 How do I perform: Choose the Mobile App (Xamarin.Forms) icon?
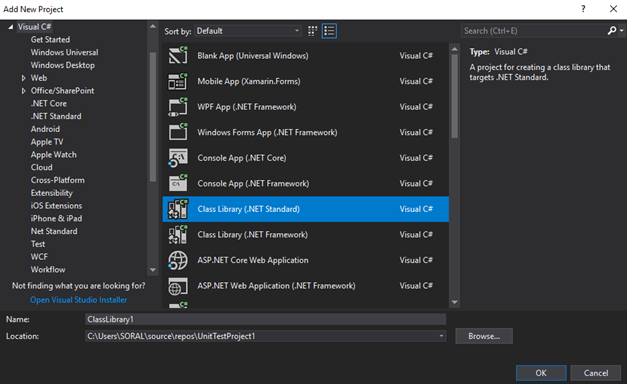[x=178, y=81]
